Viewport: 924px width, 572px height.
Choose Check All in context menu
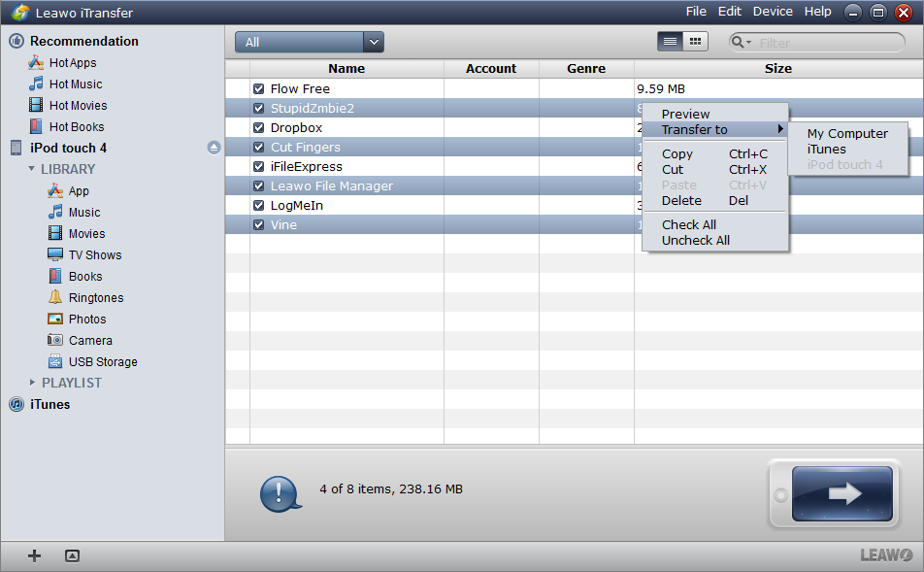point(715,224)
